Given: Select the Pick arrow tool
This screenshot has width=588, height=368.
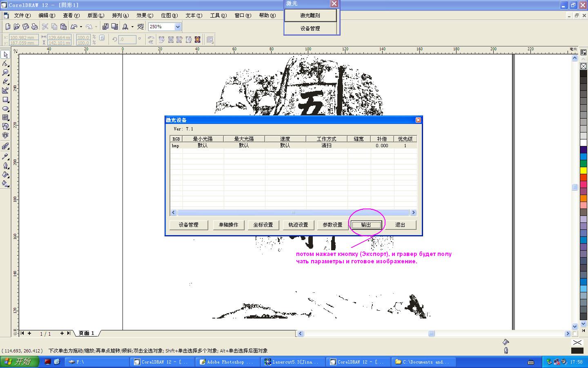Looking at the screenshot, I should pos(5,55).
